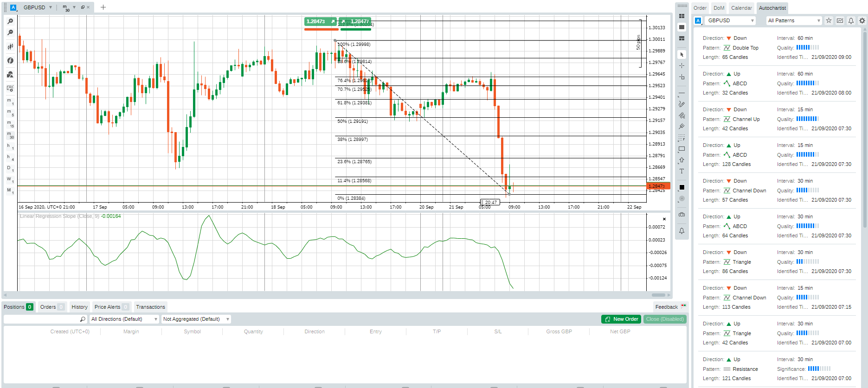This screenshot has height=388, width=868.
Task: Open the History tab
Action: coord(79,307)
